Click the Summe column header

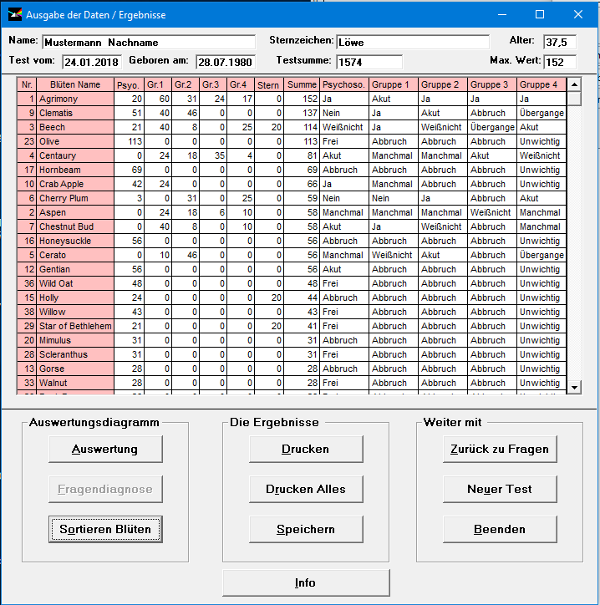pos(301,85)
